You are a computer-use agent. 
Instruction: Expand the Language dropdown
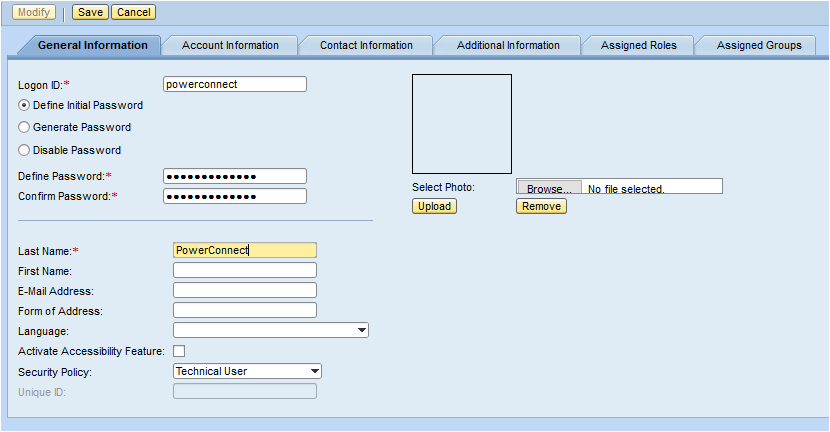click(x=270, y=331)
